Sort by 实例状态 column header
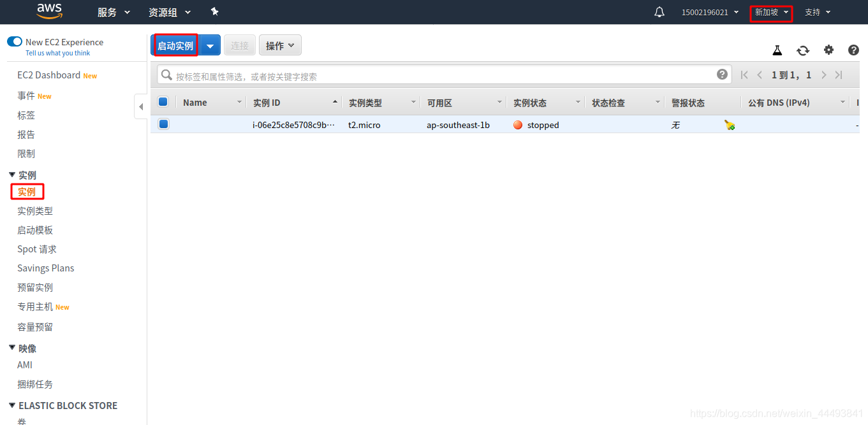The height and width of the screenshot is (425, 868). pos(530,103)
